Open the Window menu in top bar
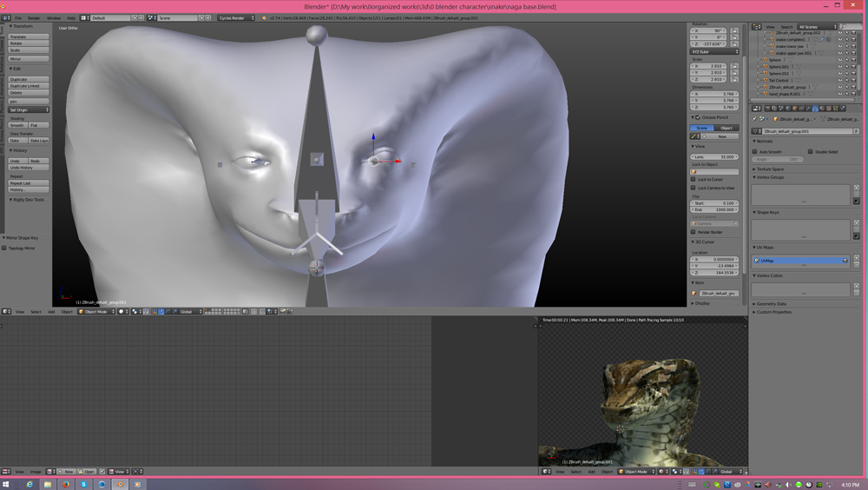Screen dimensions: 868x490 [53, 17]
